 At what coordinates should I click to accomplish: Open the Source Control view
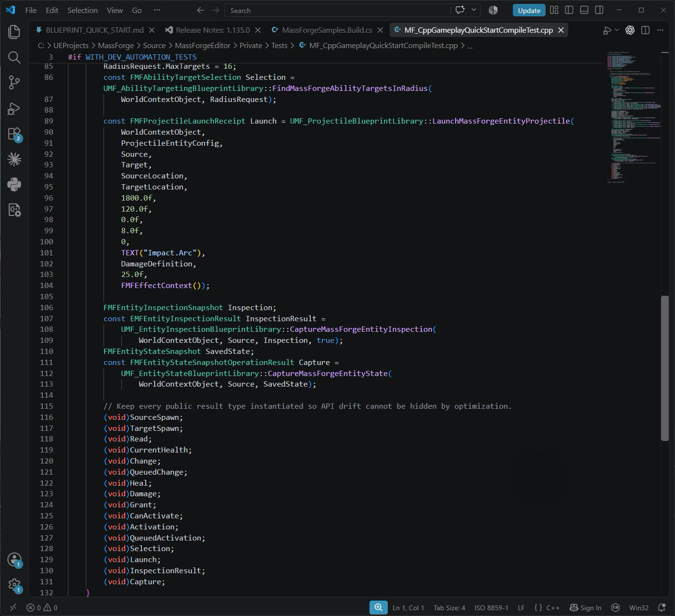pos(14,83)
